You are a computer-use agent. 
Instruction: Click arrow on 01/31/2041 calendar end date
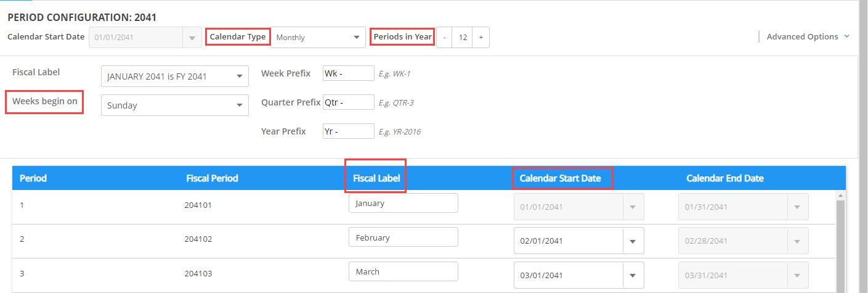coord(797,207)
